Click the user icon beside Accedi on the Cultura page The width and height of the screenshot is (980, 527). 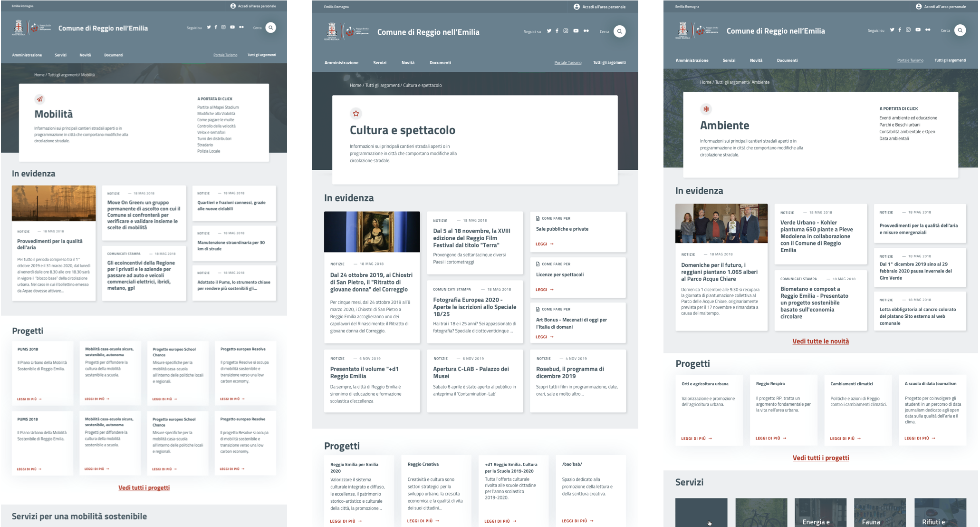point(576,7)
